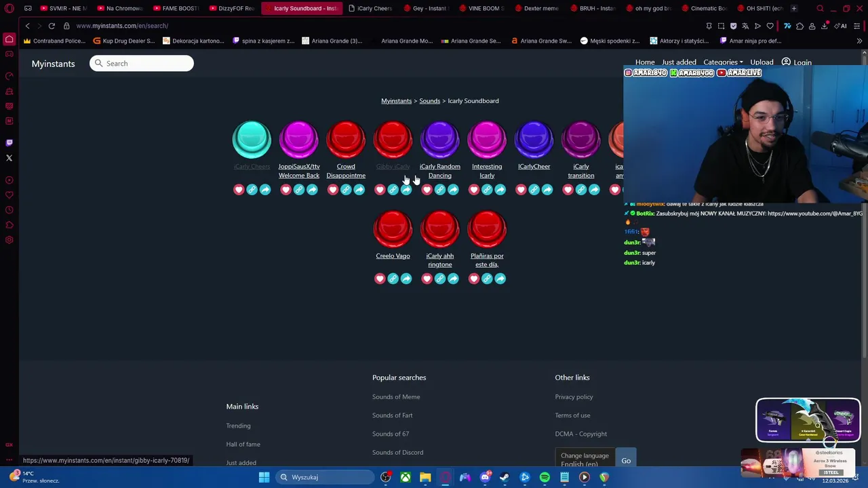Favorite iCarly transition with its heart

click(x=568, y=190)
